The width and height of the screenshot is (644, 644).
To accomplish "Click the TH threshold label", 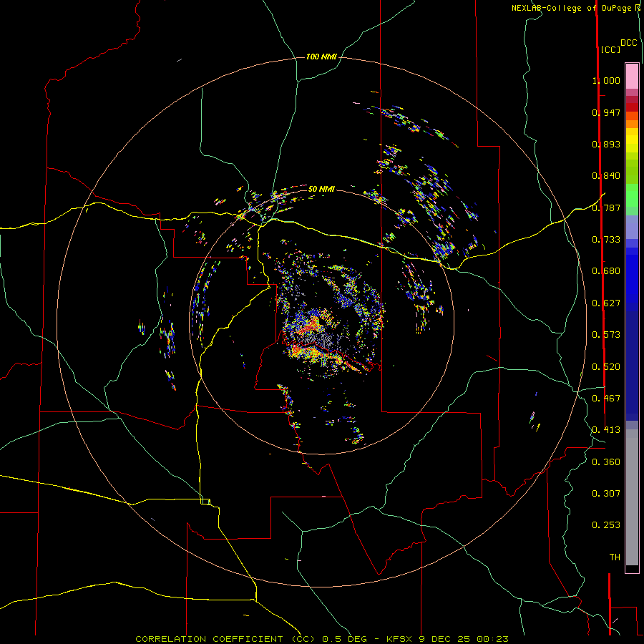I will [615, 557].
